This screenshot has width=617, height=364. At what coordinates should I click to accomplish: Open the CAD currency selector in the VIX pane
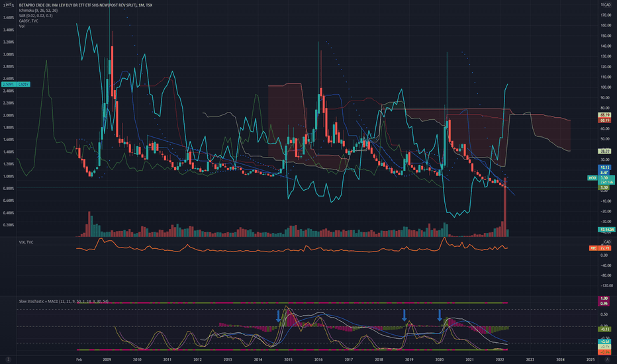[607, 242]
